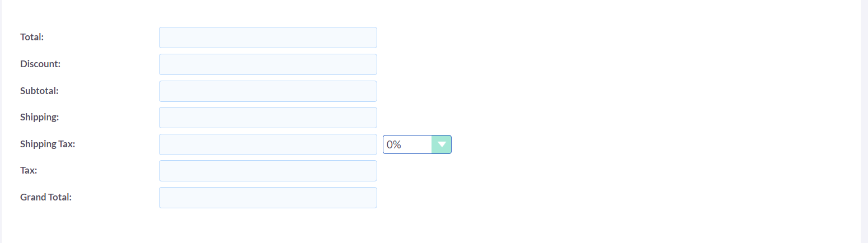Viewport: 868px width, 243px height.
Task: Click empty white area right of the form
Action: (644, 112)
